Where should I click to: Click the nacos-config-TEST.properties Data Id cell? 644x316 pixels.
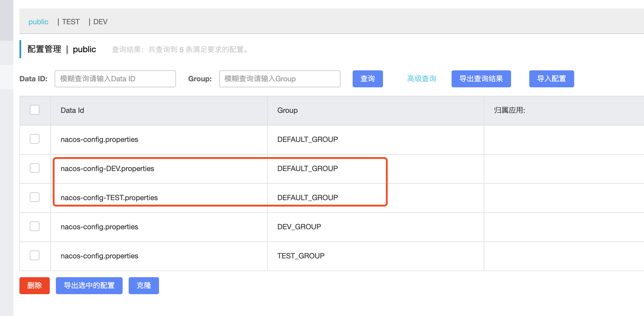pyautogui.click(x=109, y=198)
